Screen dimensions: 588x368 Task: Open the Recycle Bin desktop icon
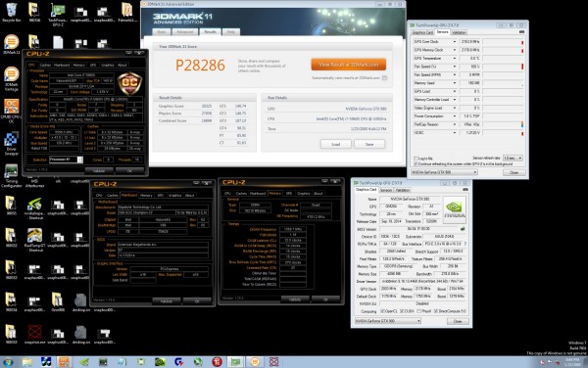point(11,13)
